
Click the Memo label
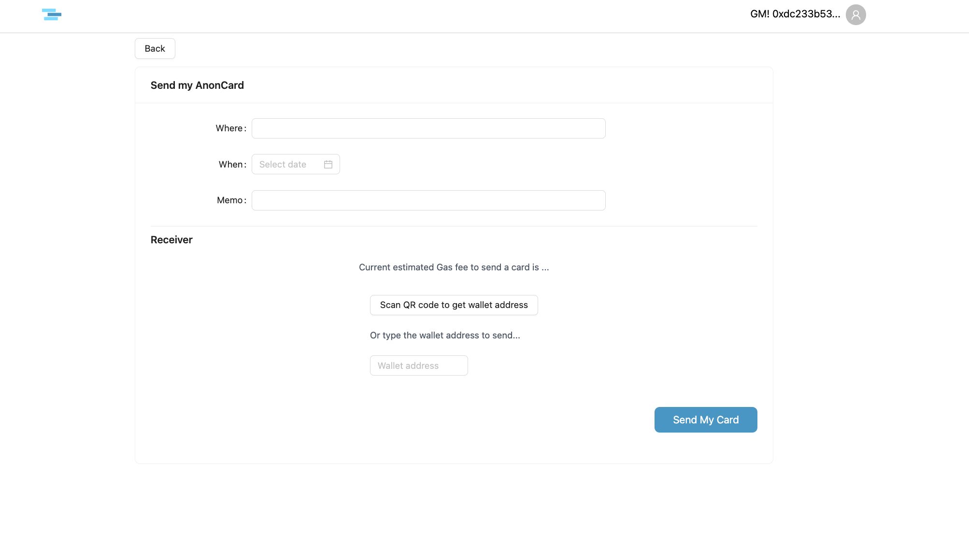(231, 200)
